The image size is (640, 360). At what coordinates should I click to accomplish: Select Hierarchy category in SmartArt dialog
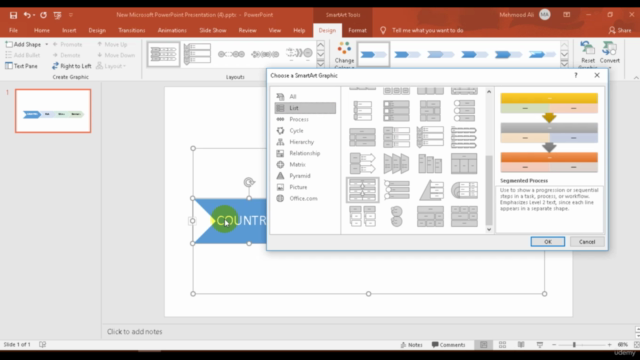tap(305, 142)
